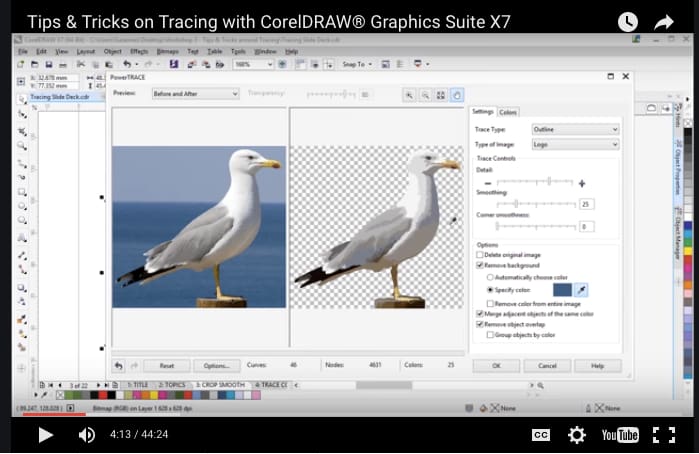Select Automatically choose color option
The height and width of the screenshot is (454, 699).
tap(490, 277)
